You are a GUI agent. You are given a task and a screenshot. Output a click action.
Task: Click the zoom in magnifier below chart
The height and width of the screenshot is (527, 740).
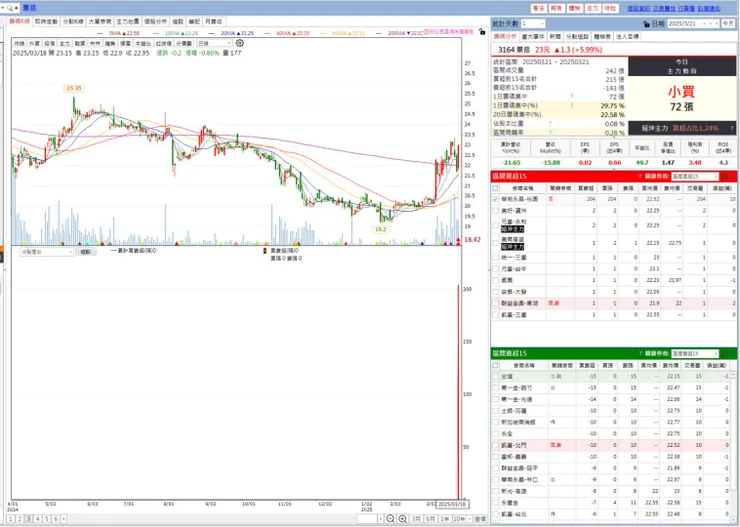pos(403,519)
